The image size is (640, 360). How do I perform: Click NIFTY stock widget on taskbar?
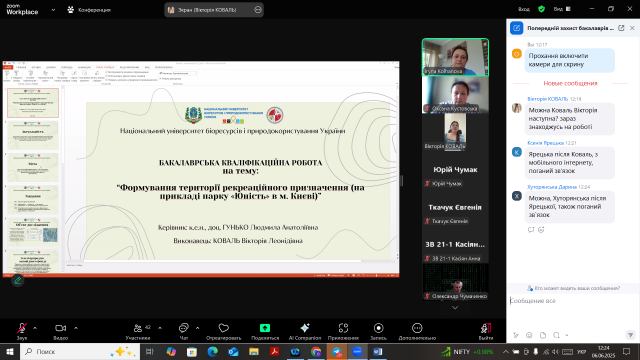point(467,351)
